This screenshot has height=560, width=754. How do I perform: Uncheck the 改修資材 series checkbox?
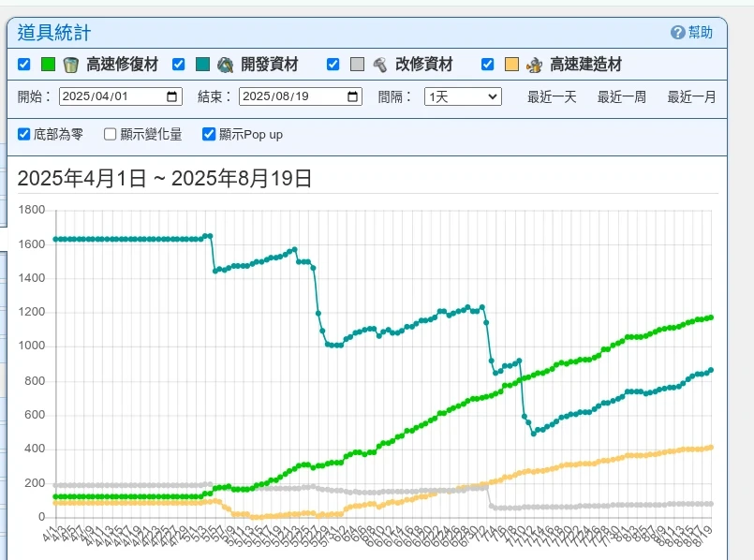tap(333, 65)
